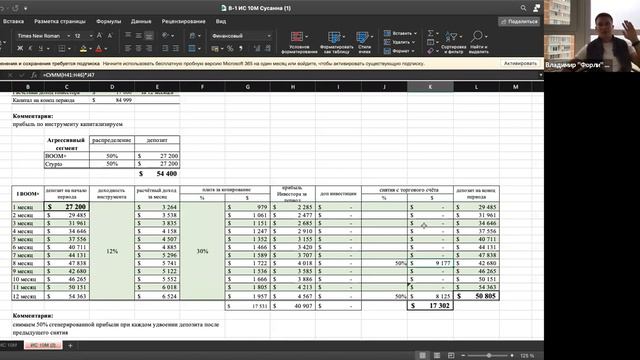This screenshot has width=640, height=360.
Task: Select the highlighted ИС 10М sheet tab
Action: pyautogui.click(x=43, y=345)
